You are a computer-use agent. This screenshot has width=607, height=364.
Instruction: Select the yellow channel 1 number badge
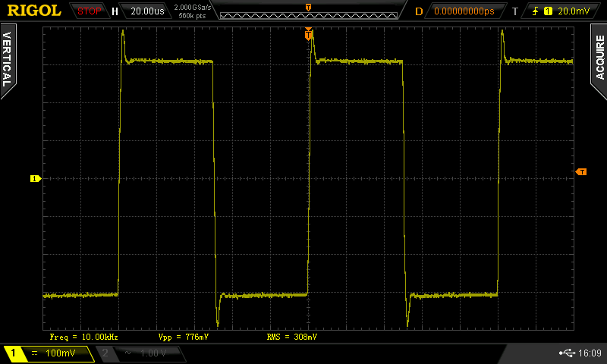click(x=13, y=353)
